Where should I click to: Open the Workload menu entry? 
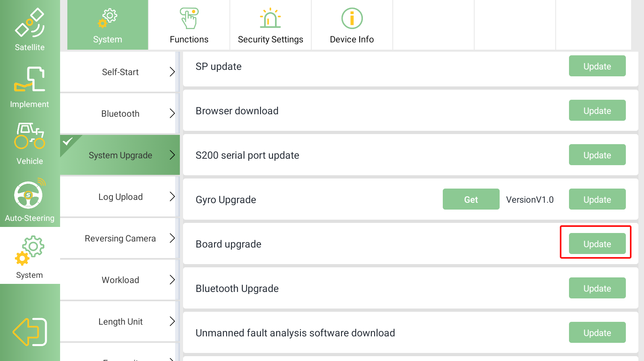(x=120, y=280)
